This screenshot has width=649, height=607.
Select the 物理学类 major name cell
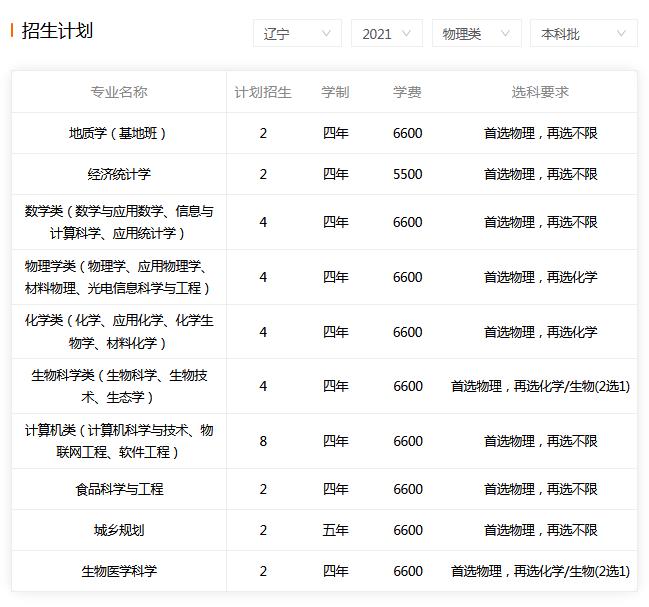click(x=119, y=277)
